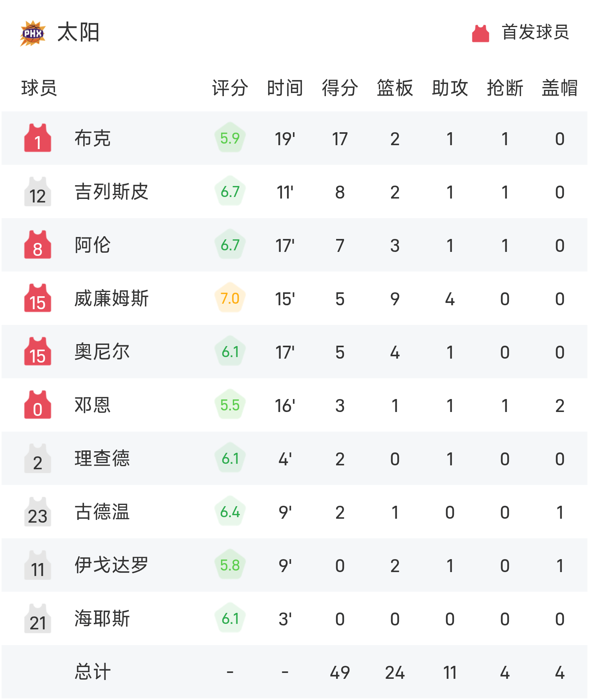The height and width of the screenshot is (700, 589).
Task: Click the 5.5 rating badge for 邓恩
Action: click(x=230, y=405)
